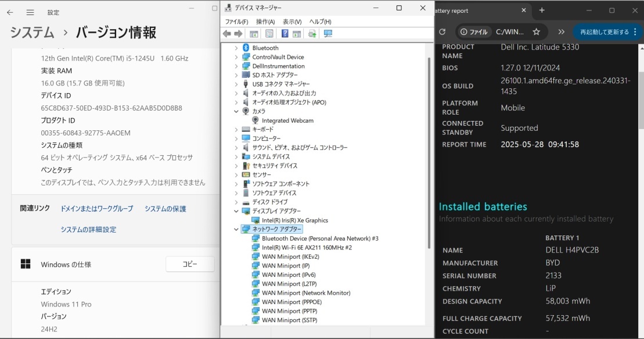
Task: Click the Intel Wi-Fi 6E AX211 adapter icon
Action: (256, 247)
